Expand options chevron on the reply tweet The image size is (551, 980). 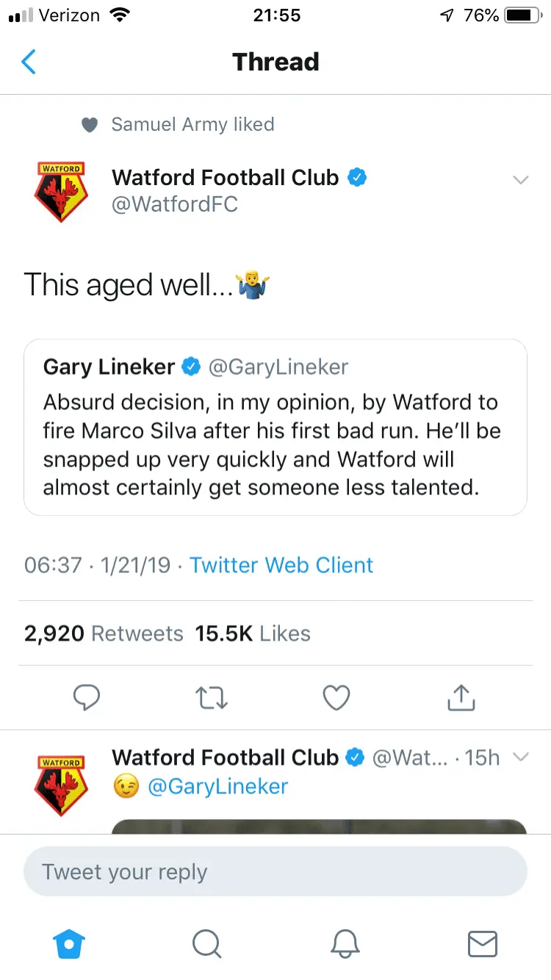pyautogui.click(x=520, y=757)
